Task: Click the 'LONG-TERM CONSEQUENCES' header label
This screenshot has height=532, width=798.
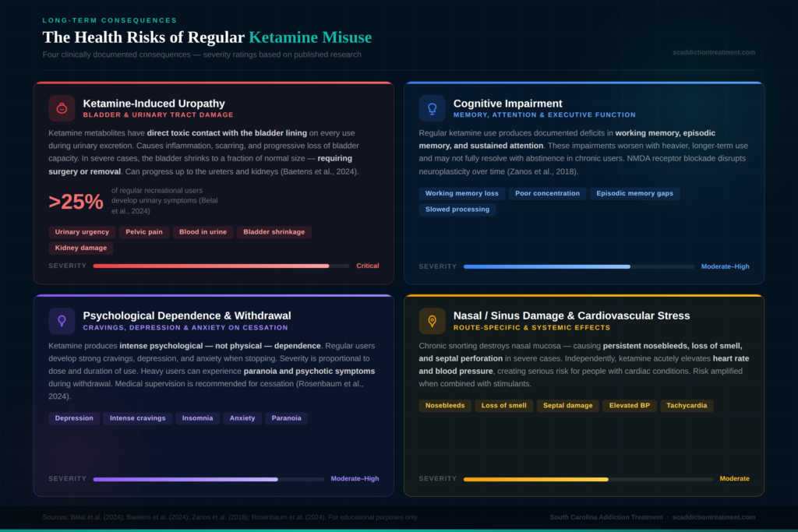Action: (110, 20)
